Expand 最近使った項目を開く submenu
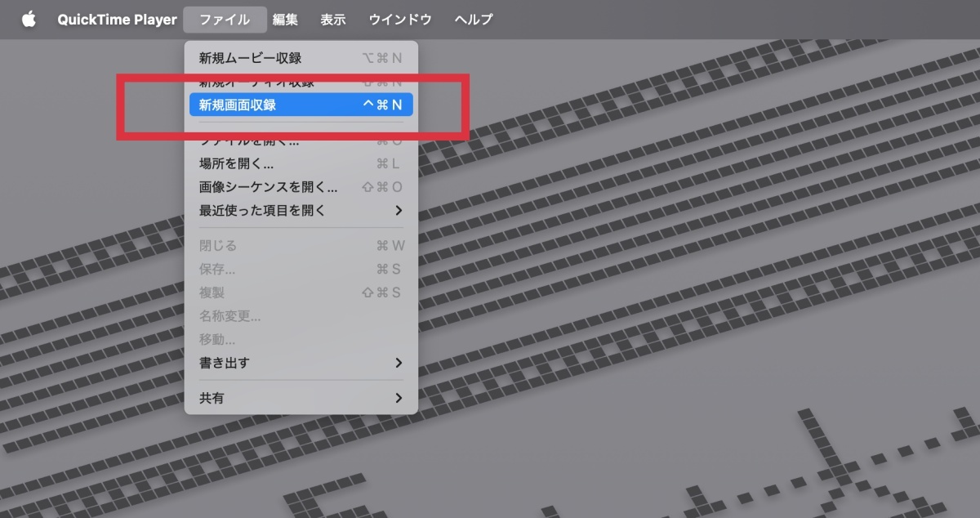This screenshot has width=980, height=518. tap(301, 210)
